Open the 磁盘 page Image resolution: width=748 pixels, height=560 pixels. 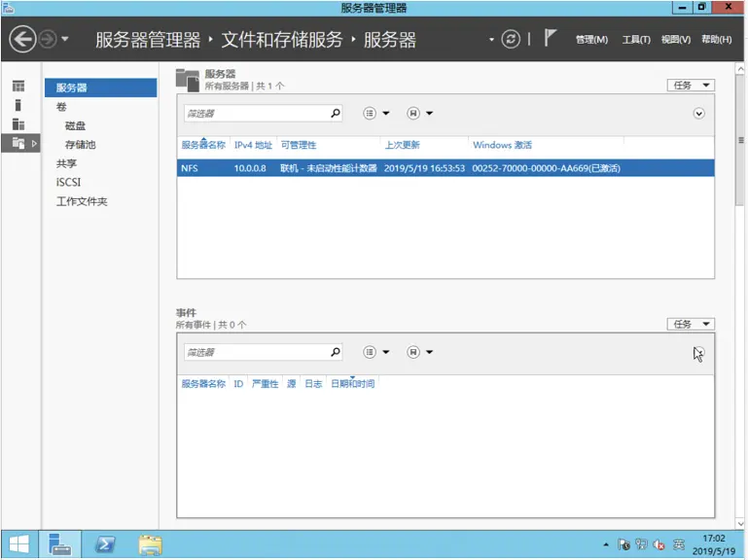tap(75, 126)
